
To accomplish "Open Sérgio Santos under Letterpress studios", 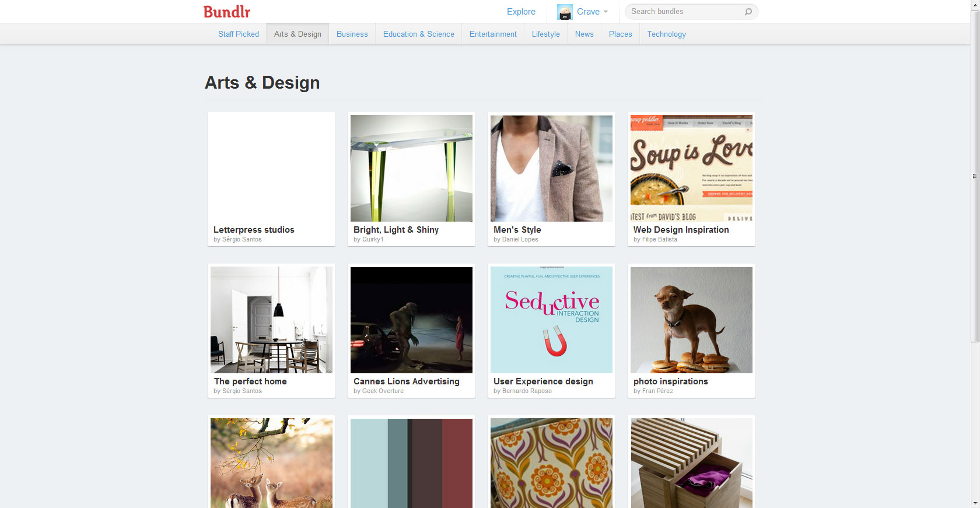I will [x=242, y=240].
